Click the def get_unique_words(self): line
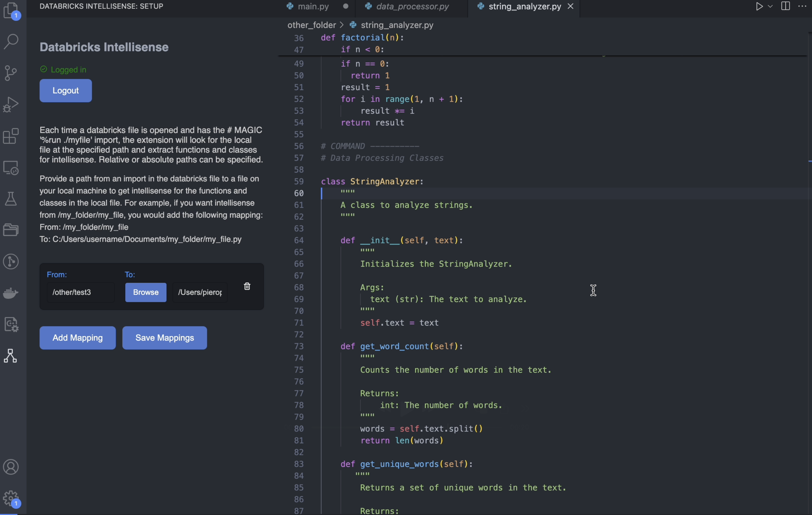 (407, 464)
